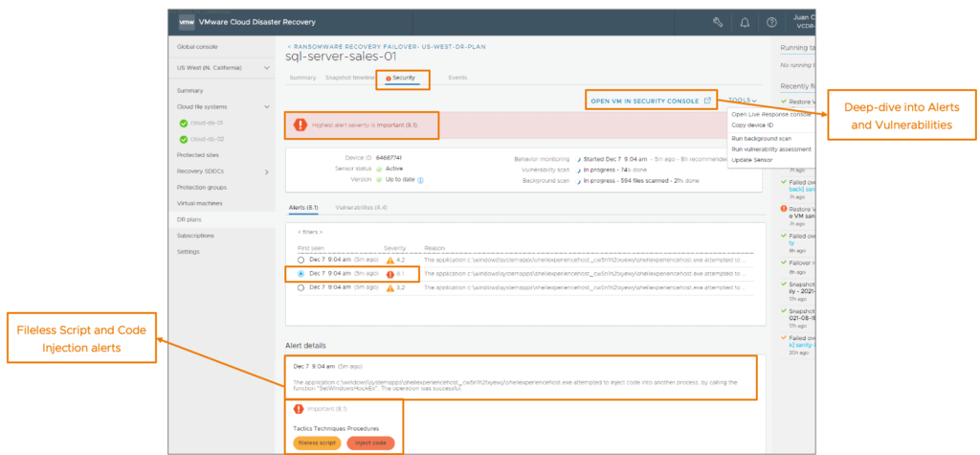Toggle the TOOLS dropdown menu
Image resolution: width=980 pixels, height=455 pixels.
tap(743, 101)
